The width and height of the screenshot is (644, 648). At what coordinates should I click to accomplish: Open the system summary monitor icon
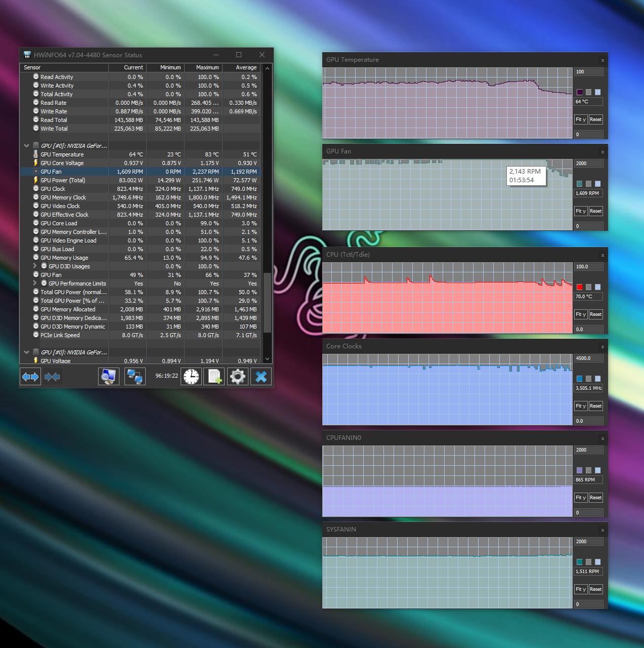(108, 377)
